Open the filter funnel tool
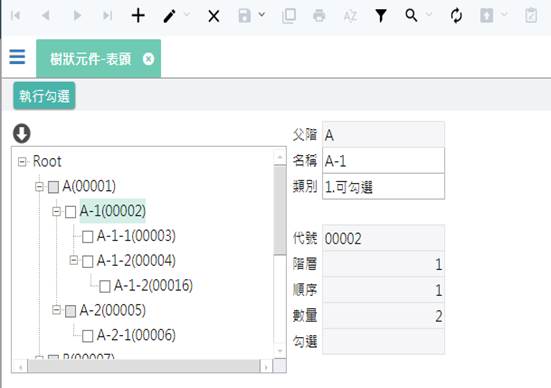 381,16
